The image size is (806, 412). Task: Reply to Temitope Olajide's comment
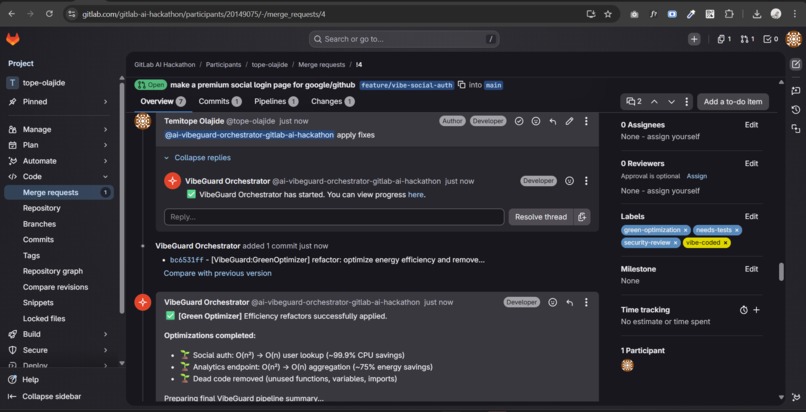(x=553, y=121)
